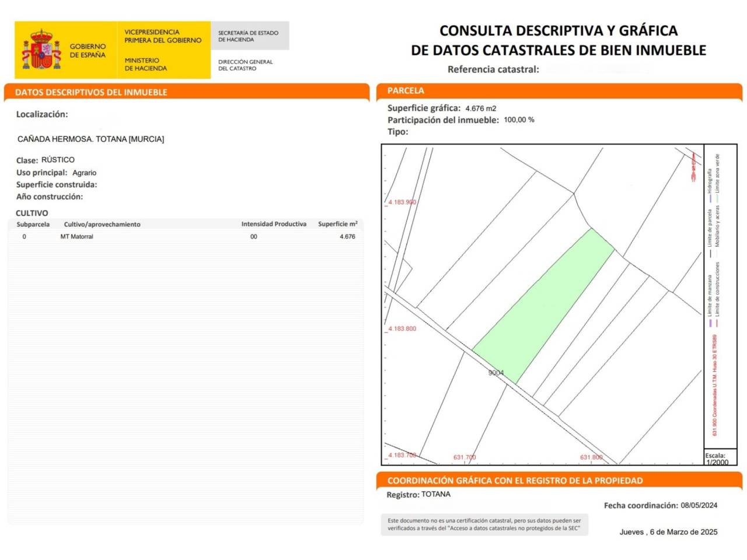747x560 pixels.
Task: Click the "4.676" cell in the cultivo table
Action: 347,237
